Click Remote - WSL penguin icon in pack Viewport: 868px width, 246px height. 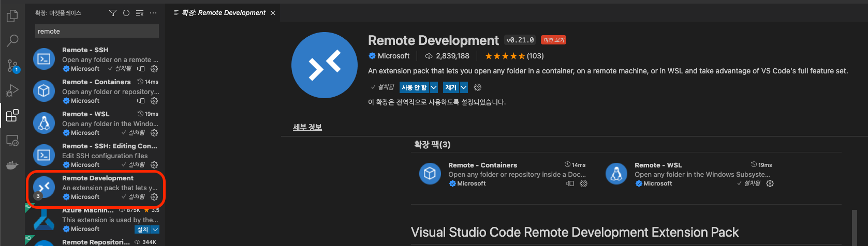click(x=616, y=174)
